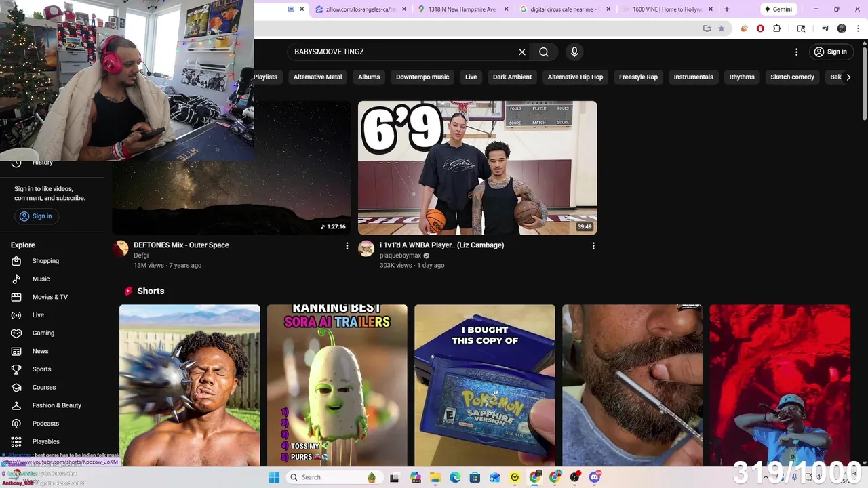Image resolution: width=868 pixels, height=488 pixels.
Task: Open the Chrome extensions puzzle icon
Action: point(777,28)
